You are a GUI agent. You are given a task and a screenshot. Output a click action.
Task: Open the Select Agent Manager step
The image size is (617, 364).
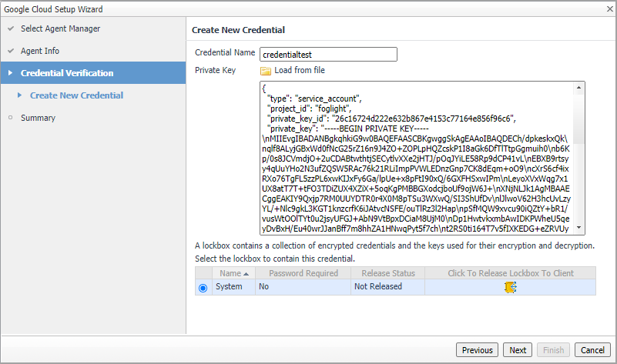(60, 29)
